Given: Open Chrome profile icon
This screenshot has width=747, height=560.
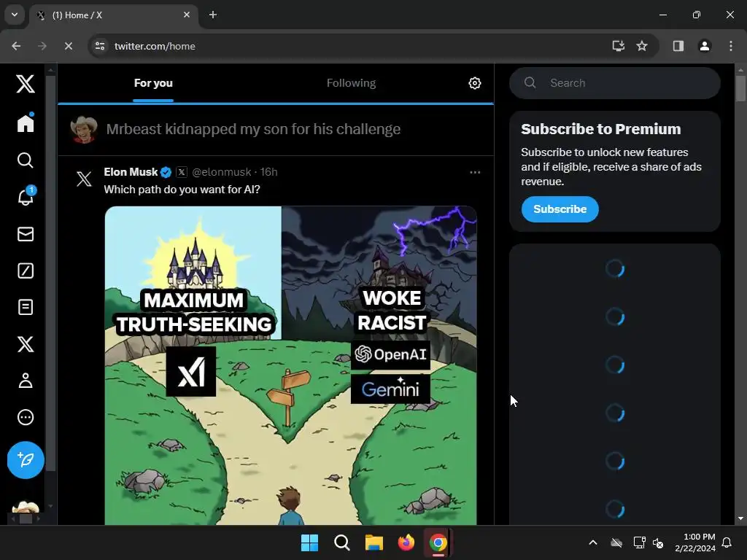Looking at the screenshot, I should [704, 46].
